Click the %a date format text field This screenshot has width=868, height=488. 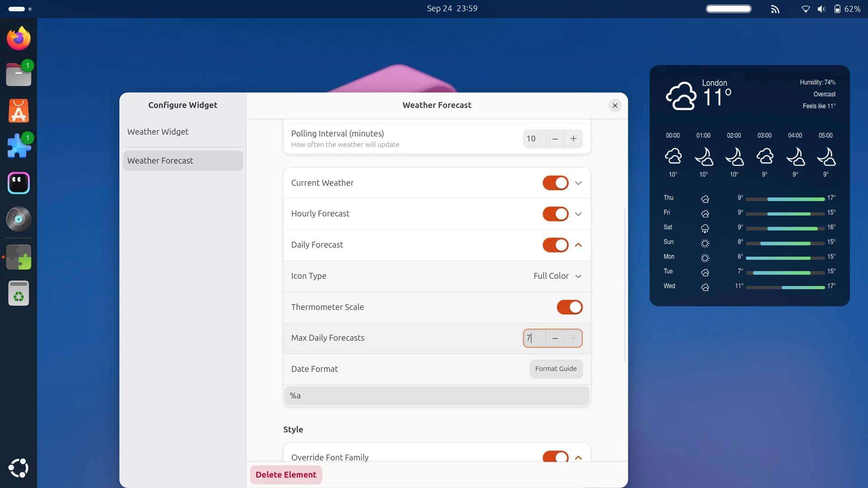click(x=436, y=396)
